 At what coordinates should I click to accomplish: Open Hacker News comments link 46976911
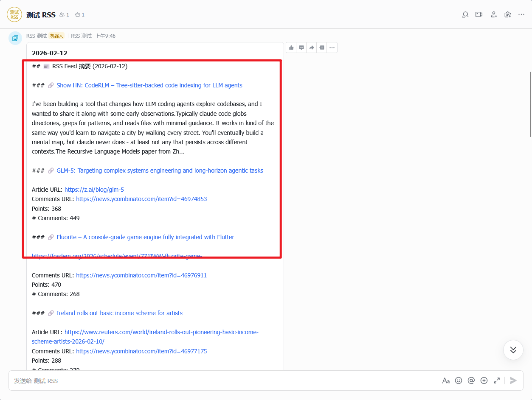pyautogui.click(x=141, y=275)
